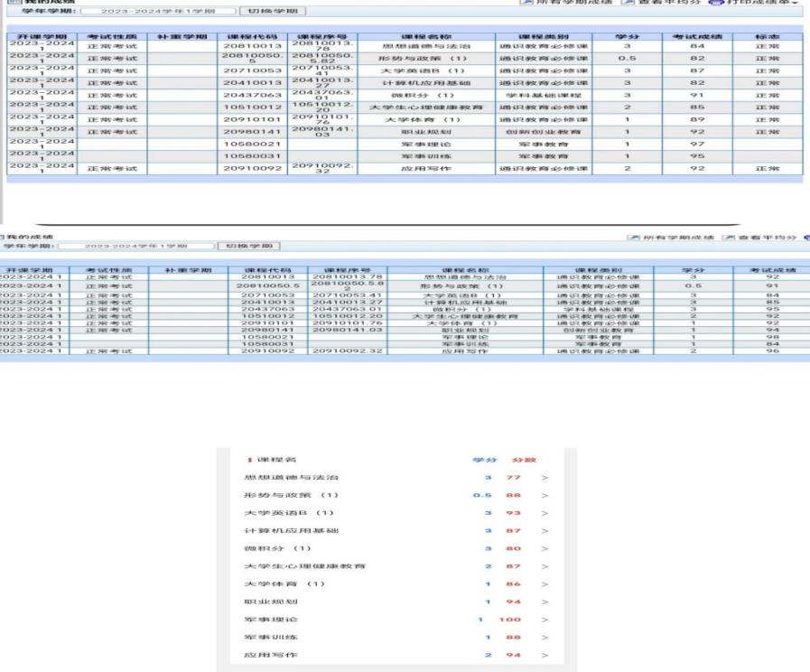The image size is (810, 672).
Task: Open 军事训练 chevron in bottom list
Action: [x=545, y=638]
